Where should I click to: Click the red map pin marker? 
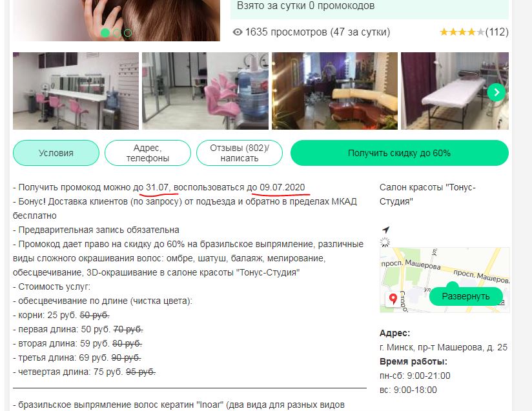pyautogui.click(x=393, y=299)
